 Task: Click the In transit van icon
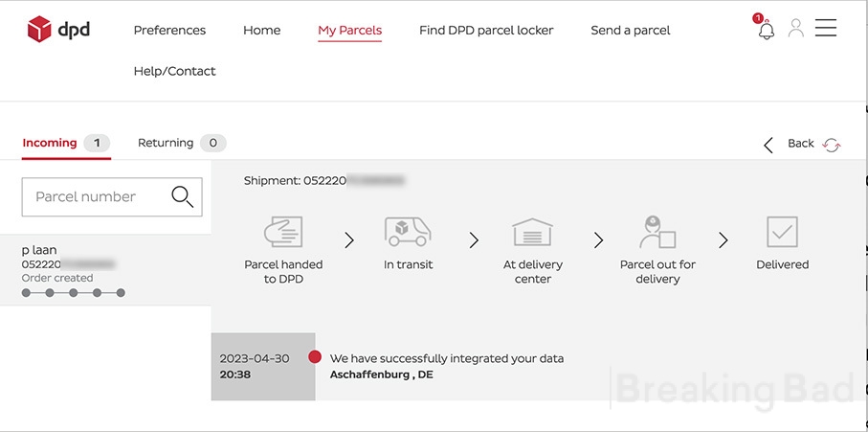tap(408, 232)
